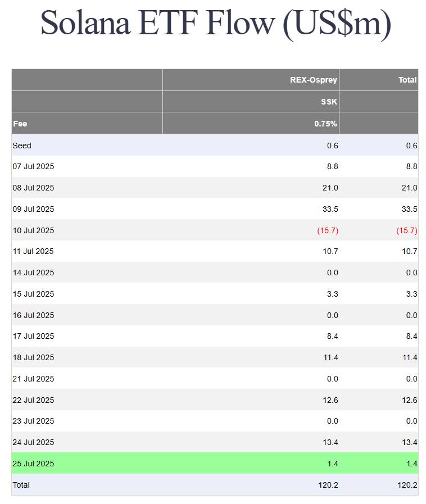The width and height of the screenshot is (426, 504).
Task: Select the 17 Jul 2025 date cell
Action: click(x=33, y=336)
